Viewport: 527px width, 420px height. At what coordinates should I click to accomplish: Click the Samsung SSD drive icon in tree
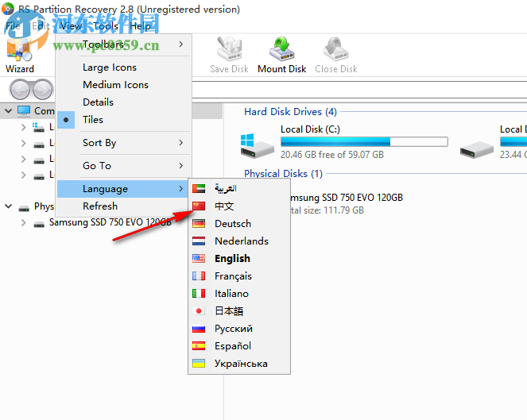coord(39,224)
